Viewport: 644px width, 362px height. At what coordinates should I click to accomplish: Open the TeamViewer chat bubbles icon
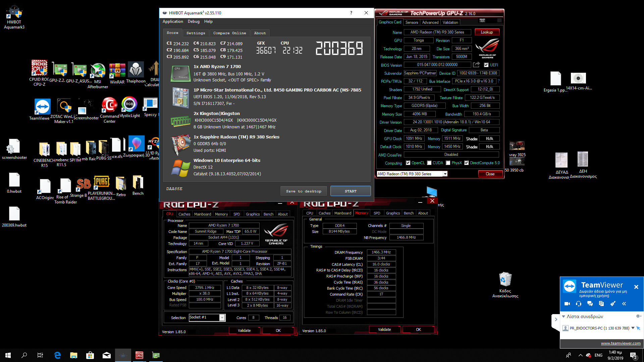tap(590, 304)
